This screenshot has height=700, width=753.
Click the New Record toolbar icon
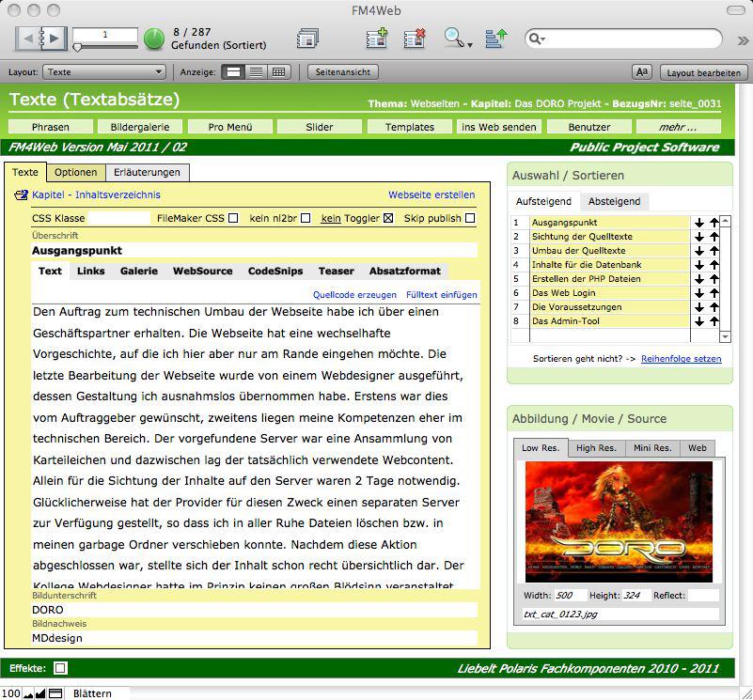[376, 39]
